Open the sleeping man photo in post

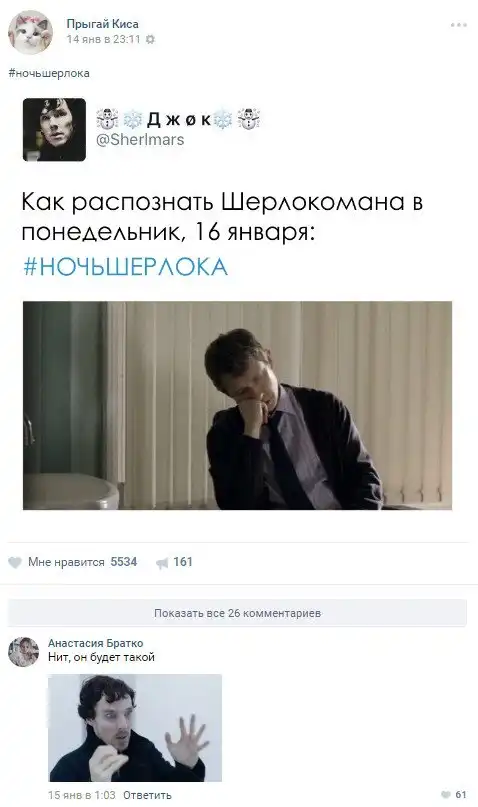(237, 406)
